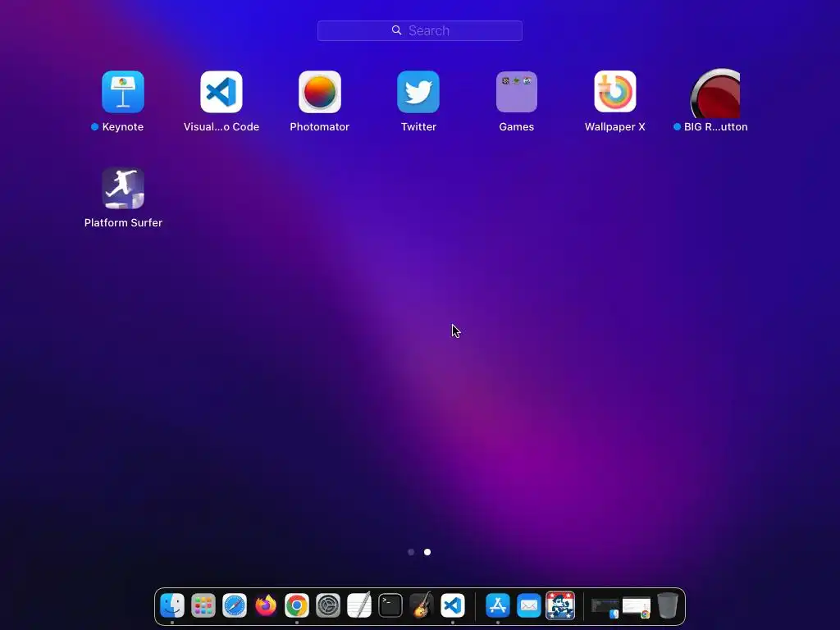Launch Mail from the Dock
The image size is (840, 630).
pos(529,606)
